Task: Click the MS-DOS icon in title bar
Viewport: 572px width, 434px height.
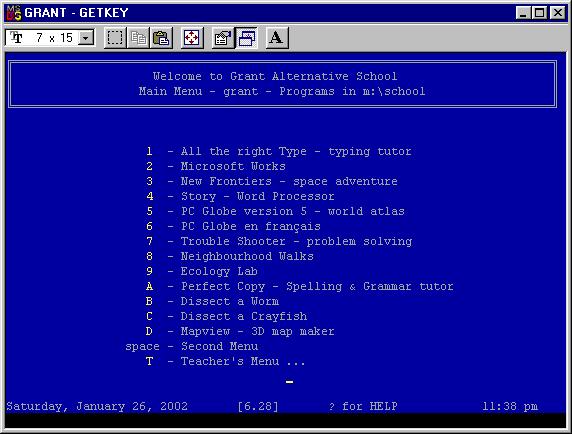Action: (x=14, y=13)
